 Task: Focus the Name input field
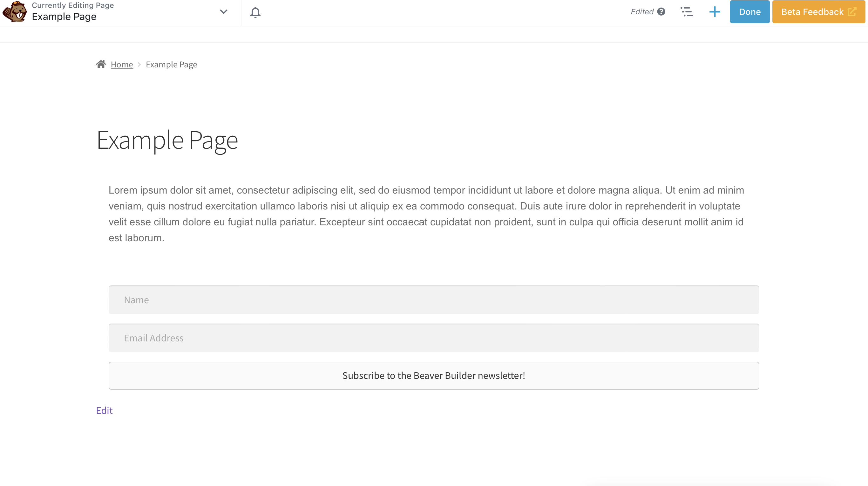point(433,300)
